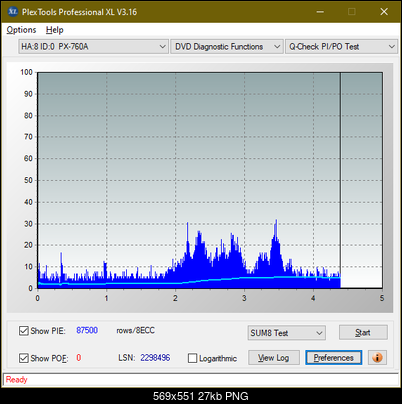Viewport: 402px width, 404px height.
Task: Click the rows/8ECC label
Action: [x=135, y=330]
